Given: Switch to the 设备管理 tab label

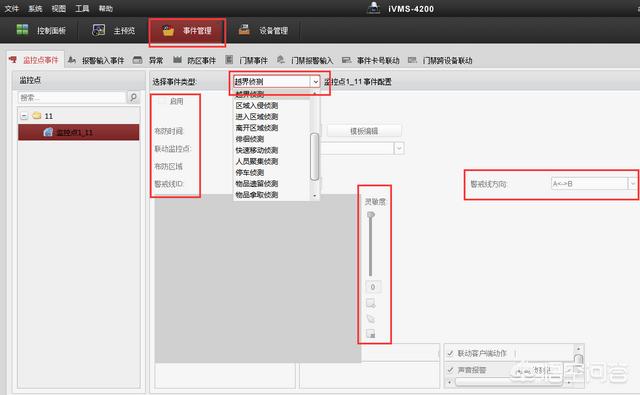Looking at the screenshot, I should point(273,31).
